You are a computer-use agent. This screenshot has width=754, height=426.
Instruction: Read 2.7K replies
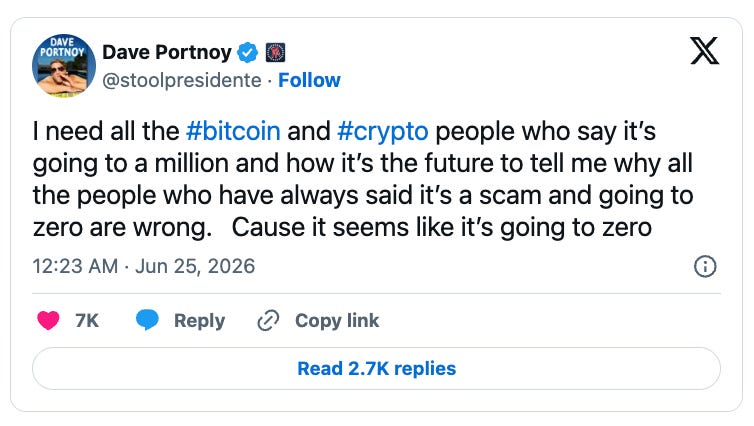(377, 369)
